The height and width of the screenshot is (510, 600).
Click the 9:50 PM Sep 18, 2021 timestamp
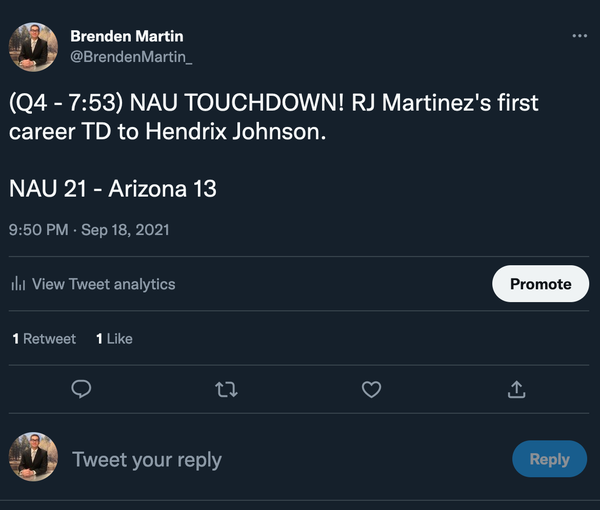click(x=89, y=230)
